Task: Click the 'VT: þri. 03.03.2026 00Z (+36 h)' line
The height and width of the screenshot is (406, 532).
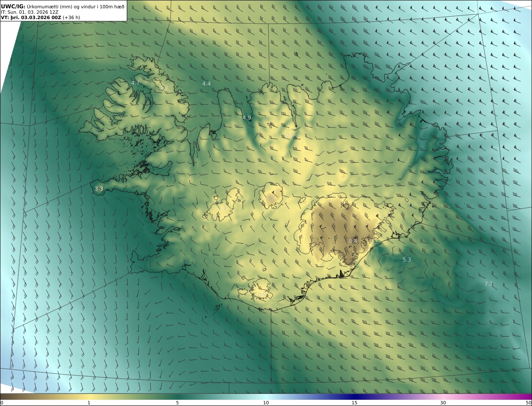Action: pos(40,17)
